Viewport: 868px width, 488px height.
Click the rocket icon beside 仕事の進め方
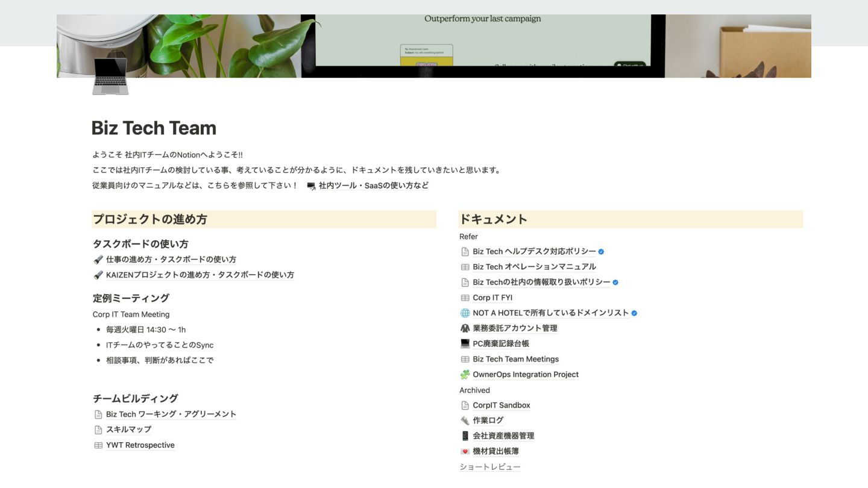(x=98, y=260)
